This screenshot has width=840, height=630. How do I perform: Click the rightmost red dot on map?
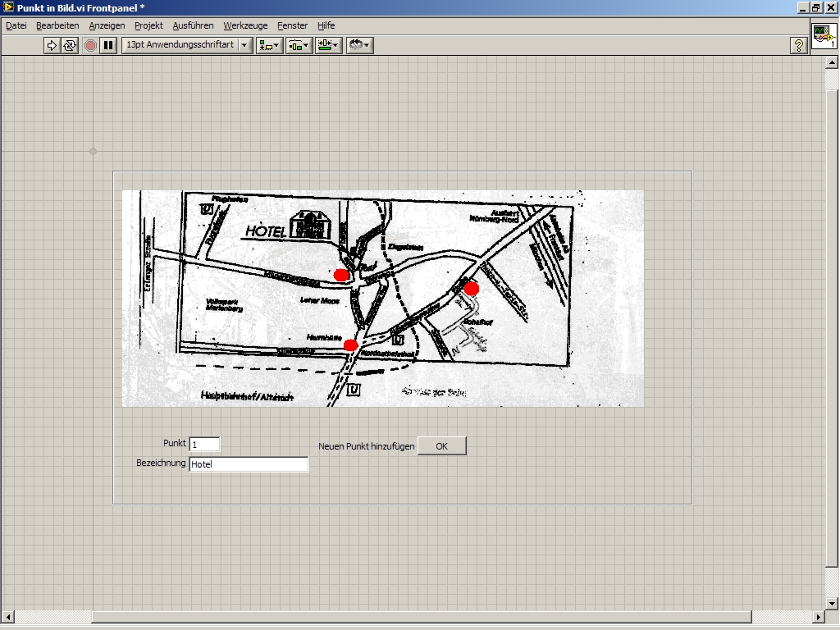pos(472,289)
